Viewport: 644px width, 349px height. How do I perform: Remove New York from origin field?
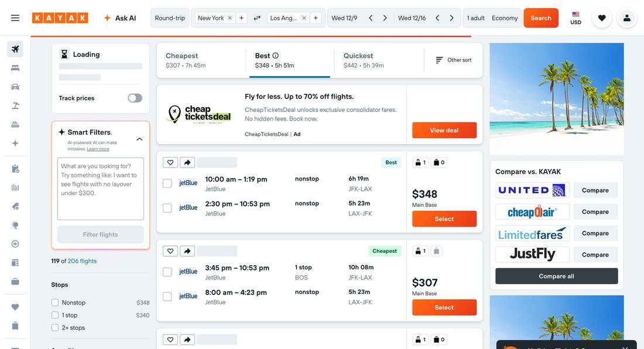pyautogui.click(x=230, y=18)
